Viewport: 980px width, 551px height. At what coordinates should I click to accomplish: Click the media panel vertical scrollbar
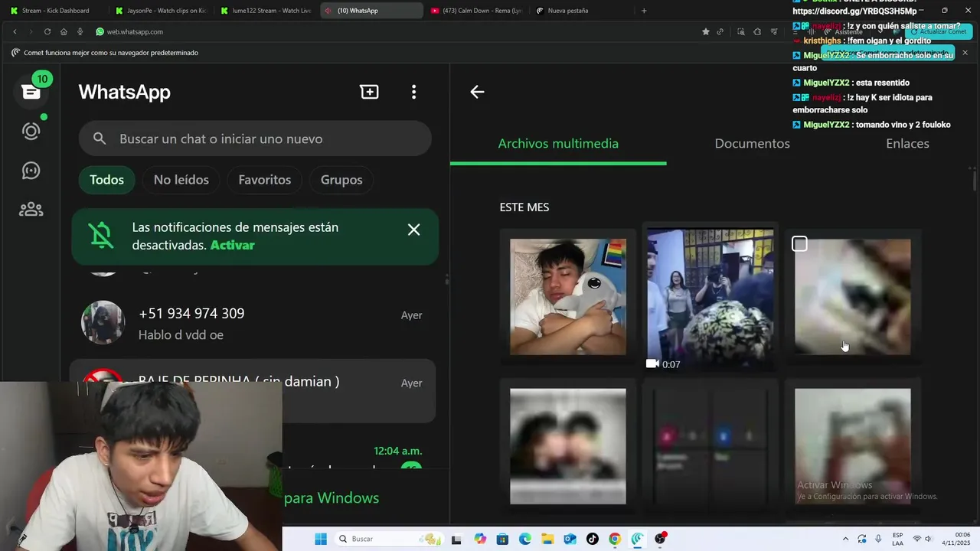pos(974,182)
